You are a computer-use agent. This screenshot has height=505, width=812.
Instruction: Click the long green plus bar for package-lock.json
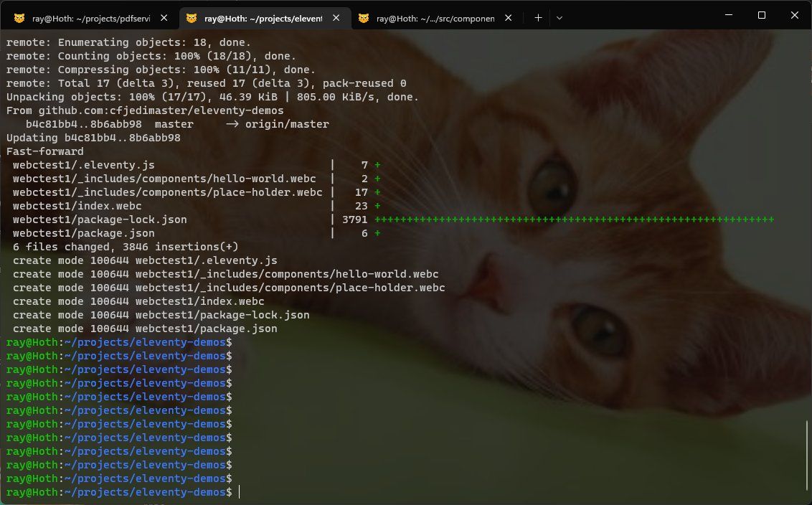575,220
